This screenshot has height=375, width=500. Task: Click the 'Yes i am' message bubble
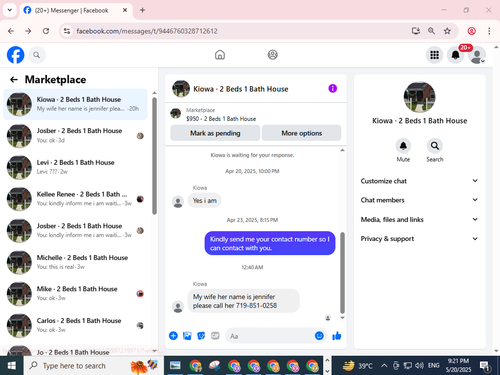click(204, 200)
